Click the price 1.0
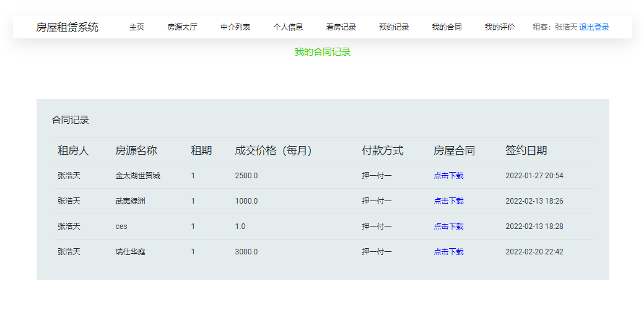644x328 pixels. (240, 227)
